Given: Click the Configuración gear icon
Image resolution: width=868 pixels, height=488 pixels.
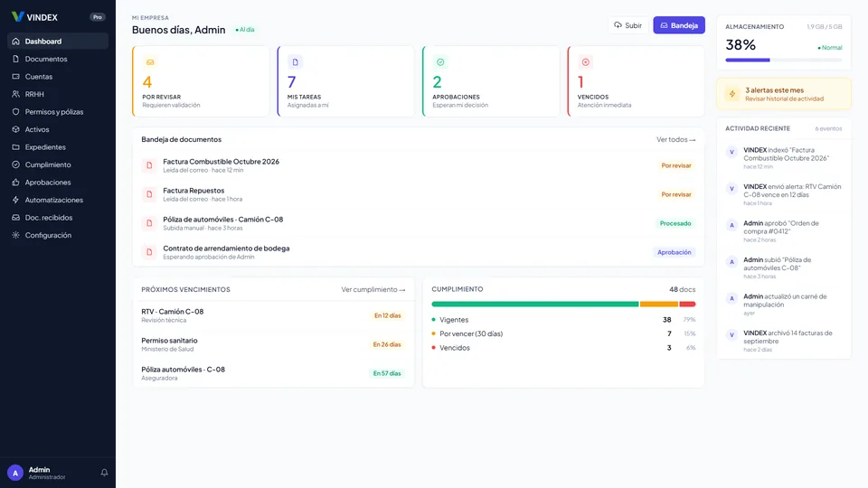Looking at the screenshot, I should tap(15, 235).
